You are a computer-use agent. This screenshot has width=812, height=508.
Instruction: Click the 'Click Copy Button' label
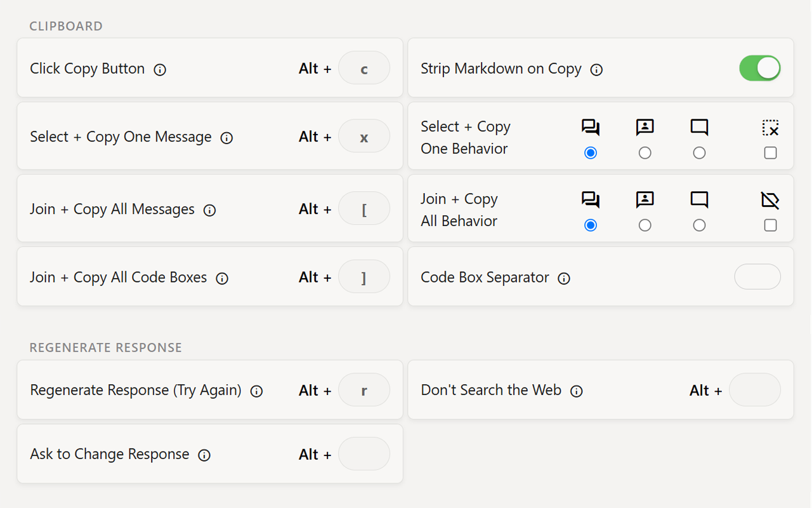point(88,69)
